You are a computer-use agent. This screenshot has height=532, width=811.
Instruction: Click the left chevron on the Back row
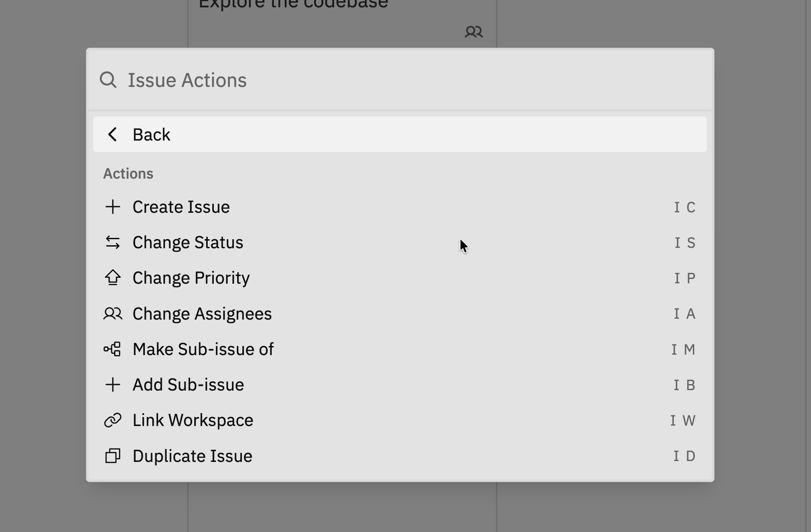[x=113, y=135]
